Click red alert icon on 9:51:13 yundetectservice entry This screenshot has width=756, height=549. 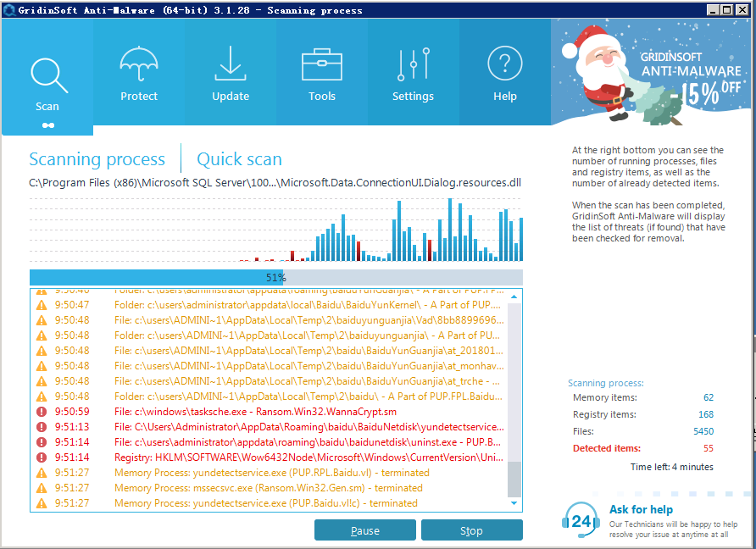click(42, 427)
